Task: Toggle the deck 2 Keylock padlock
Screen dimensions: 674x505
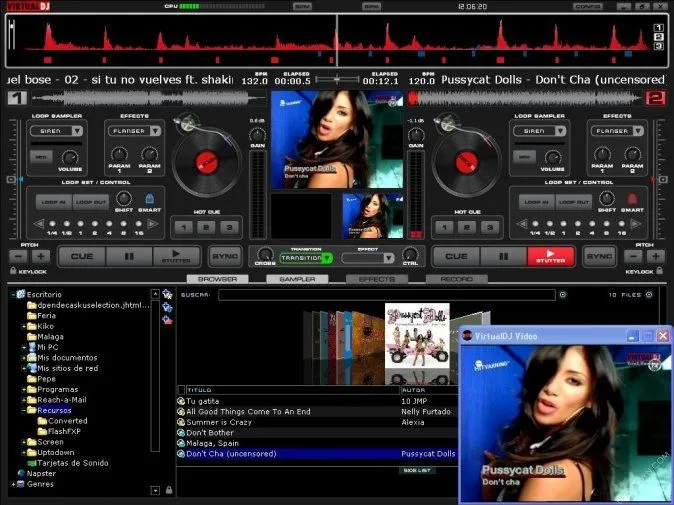Action: coord(659,270)
